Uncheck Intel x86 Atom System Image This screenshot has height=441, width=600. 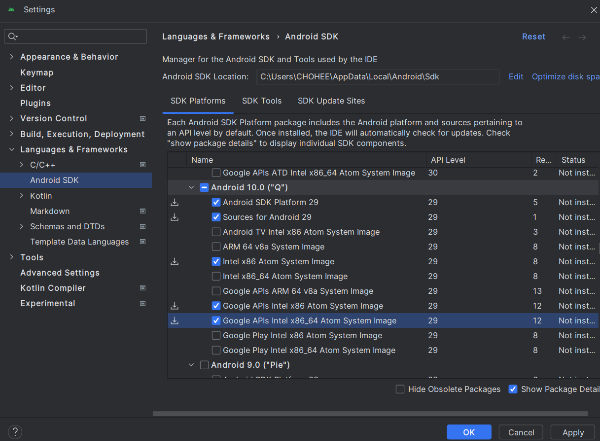click(x=216, y=261)
